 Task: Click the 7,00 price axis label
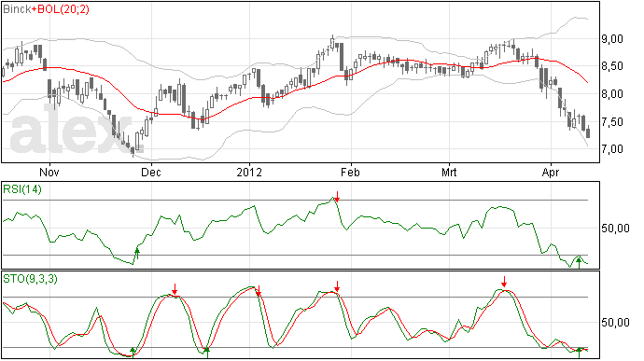(612, 149)
